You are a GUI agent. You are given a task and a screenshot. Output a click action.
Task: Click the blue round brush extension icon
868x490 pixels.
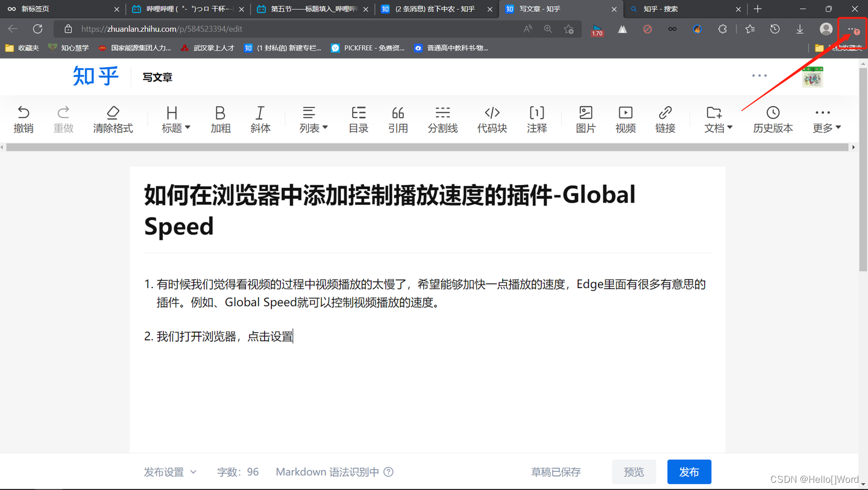[x=697, y=29]
